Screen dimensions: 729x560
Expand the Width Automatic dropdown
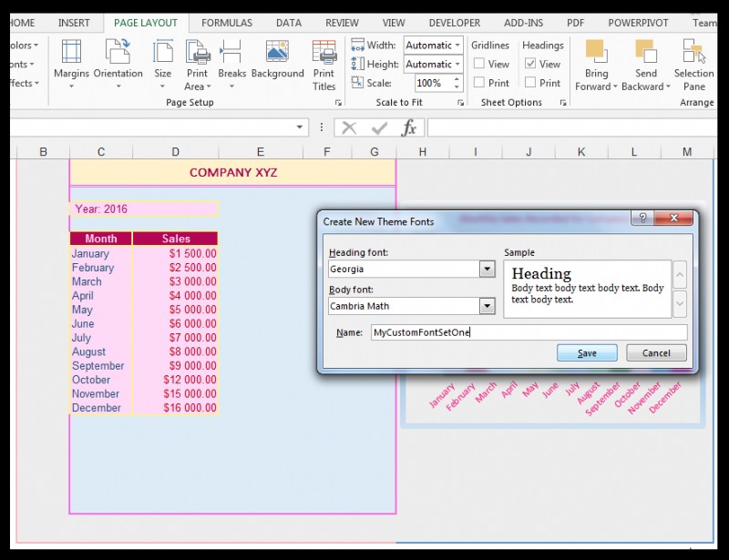tap(459, 45)
